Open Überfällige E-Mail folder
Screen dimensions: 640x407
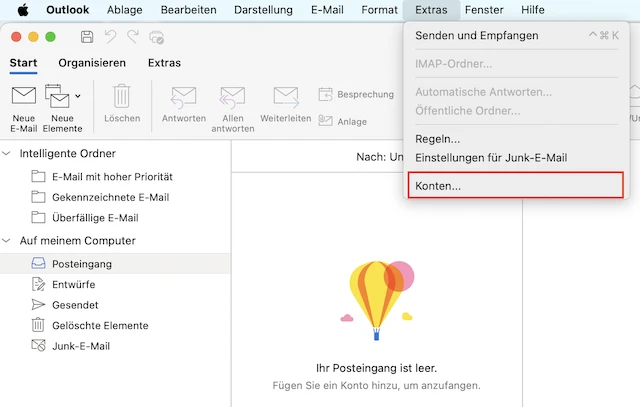pyautogui.click(x=115, y=218)
